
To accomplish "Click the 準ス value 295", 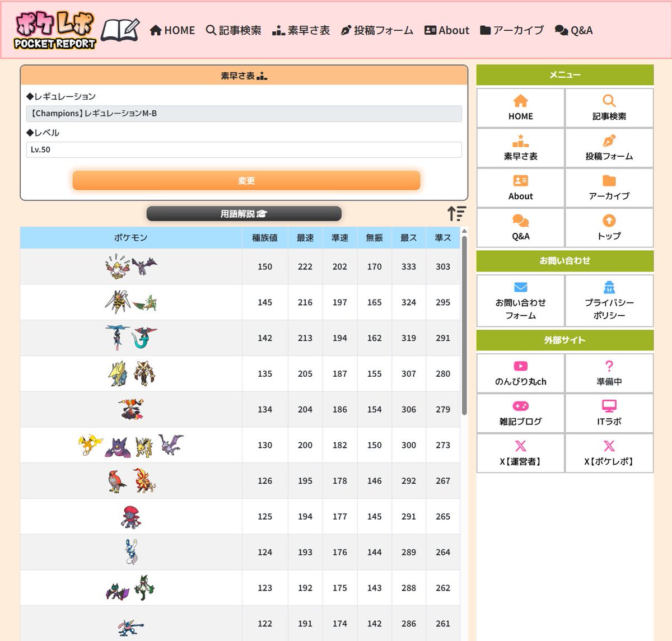I will (x=443, y=302).
